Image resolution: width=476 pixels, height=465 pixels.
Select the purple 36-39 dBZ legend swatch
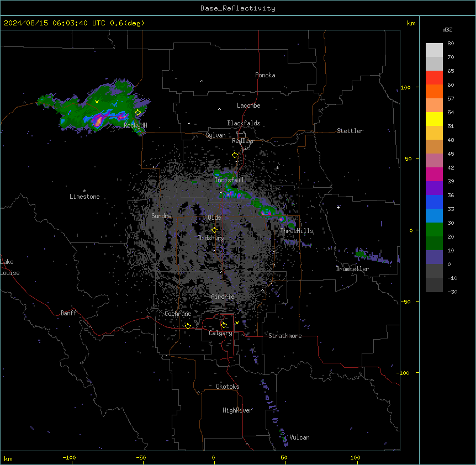434,188
